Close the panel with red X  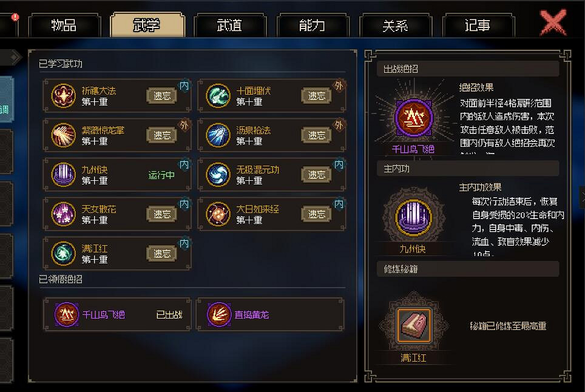[x=553, y=22]
